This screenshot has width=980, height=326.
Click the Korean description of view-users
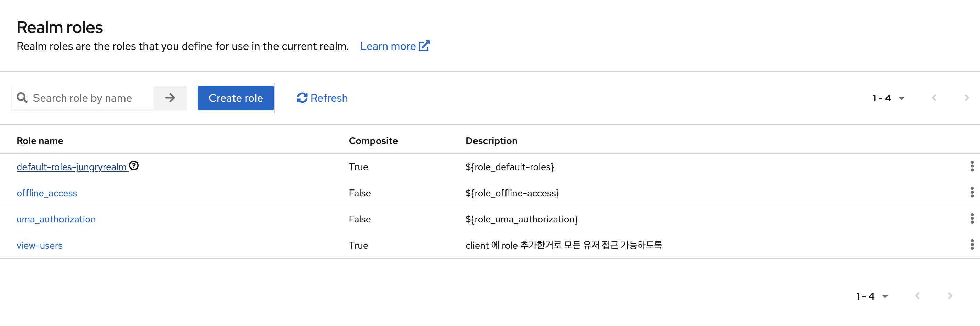[x=564, y=245]
